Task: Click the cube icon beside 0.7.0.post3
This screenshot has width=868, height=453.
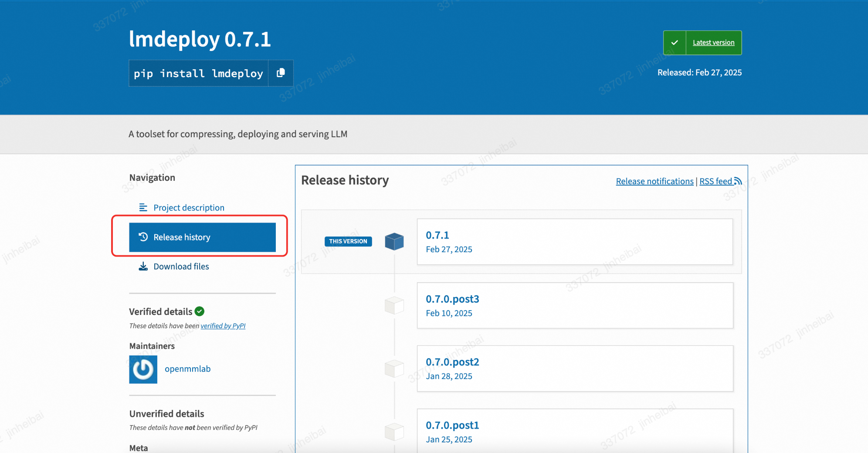Action: [394, 305]
